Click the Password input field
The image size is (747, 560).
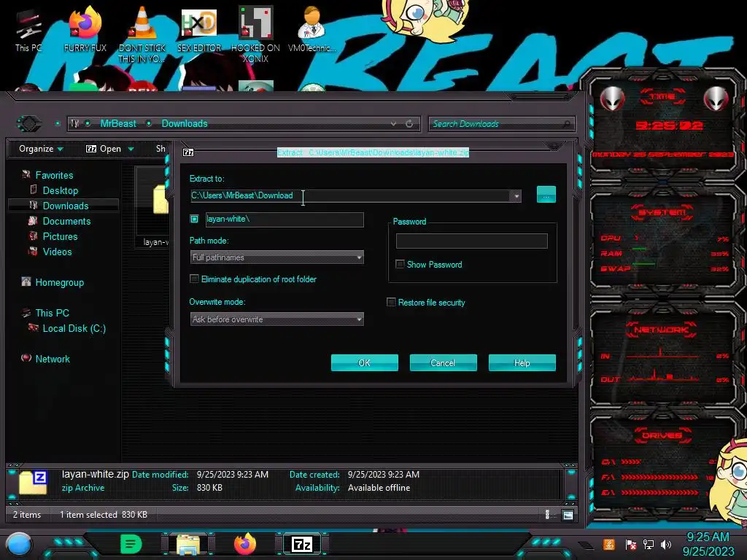[x=472, y=241]
